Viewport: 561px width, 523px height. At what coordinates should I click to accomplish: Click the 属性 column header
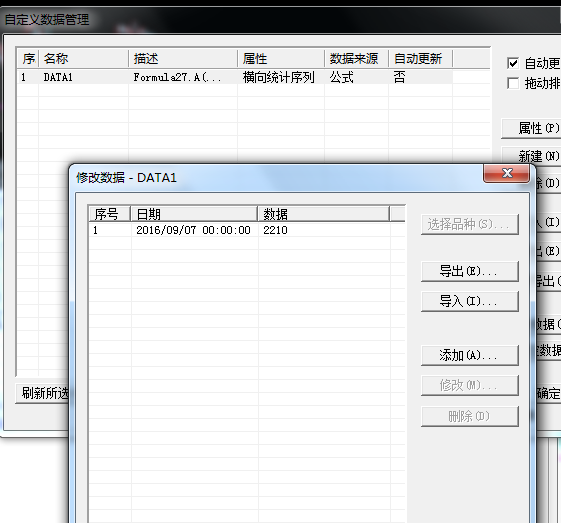click(281, 59)
